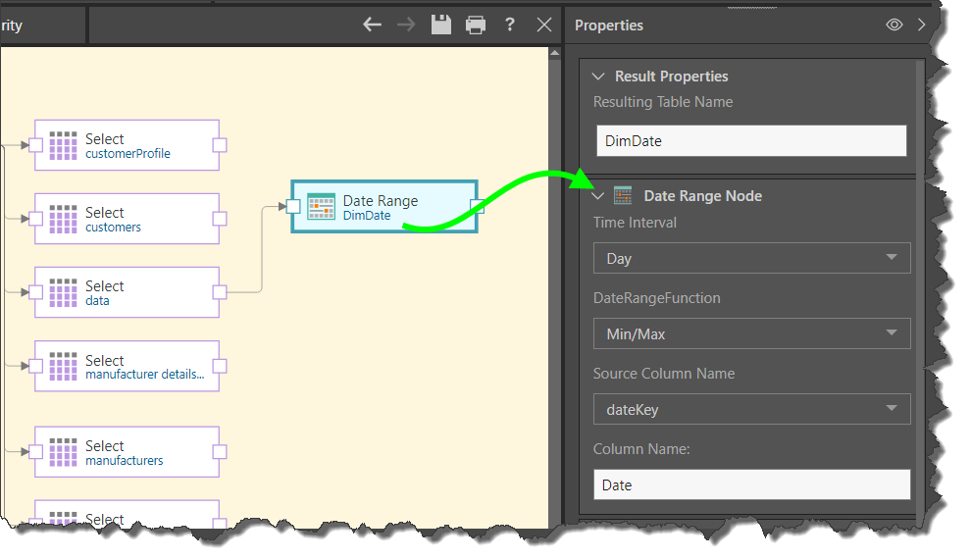This screenshot has height=560, width=970.
Task: Select the data Select node
Action: (x=127, y=292)
